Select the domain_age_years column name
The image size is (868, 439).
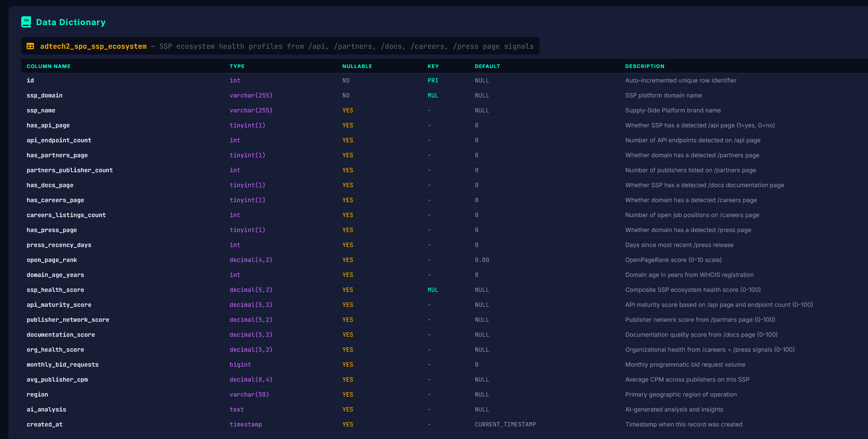click(55, 275)
